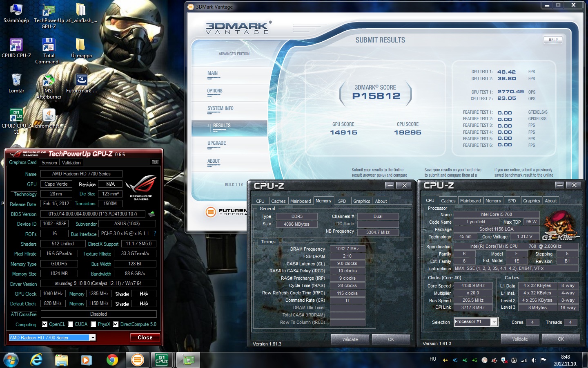Open Google Chrome from taskbar
This screenshot has width=588, height=368.
(112, 360)
